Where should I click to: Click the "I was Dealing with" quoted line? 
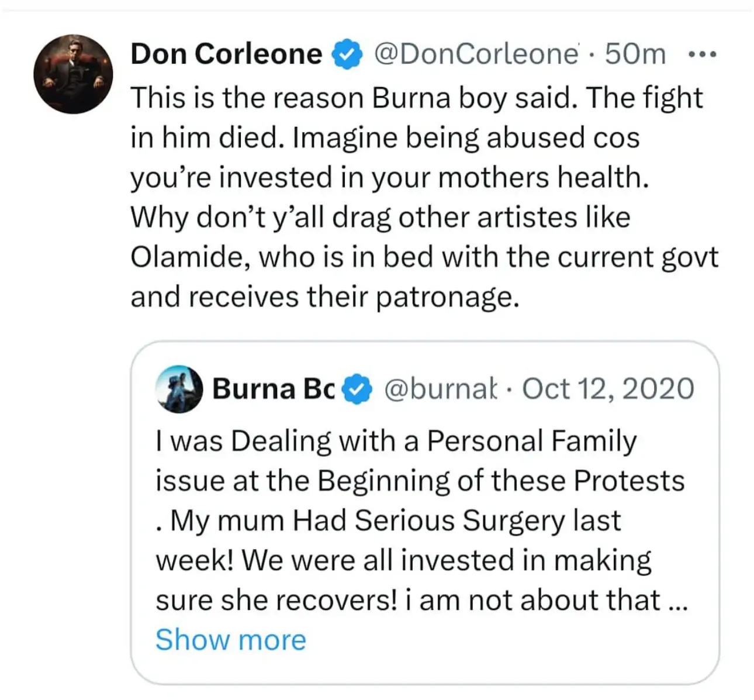click(396, 441)
